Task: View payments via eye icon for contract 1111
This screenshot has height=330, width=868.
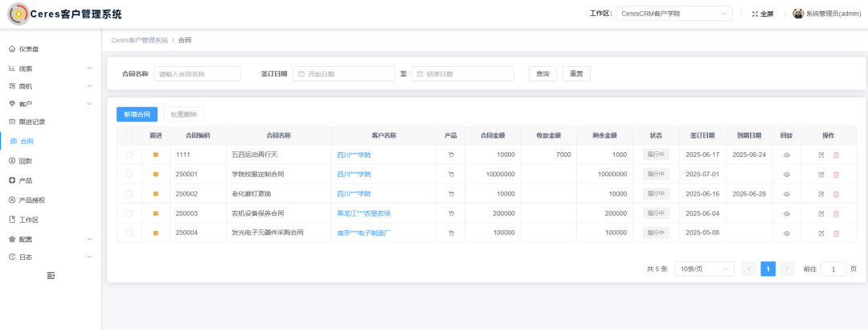Action: pyautogui.click(x=787, y=155)
